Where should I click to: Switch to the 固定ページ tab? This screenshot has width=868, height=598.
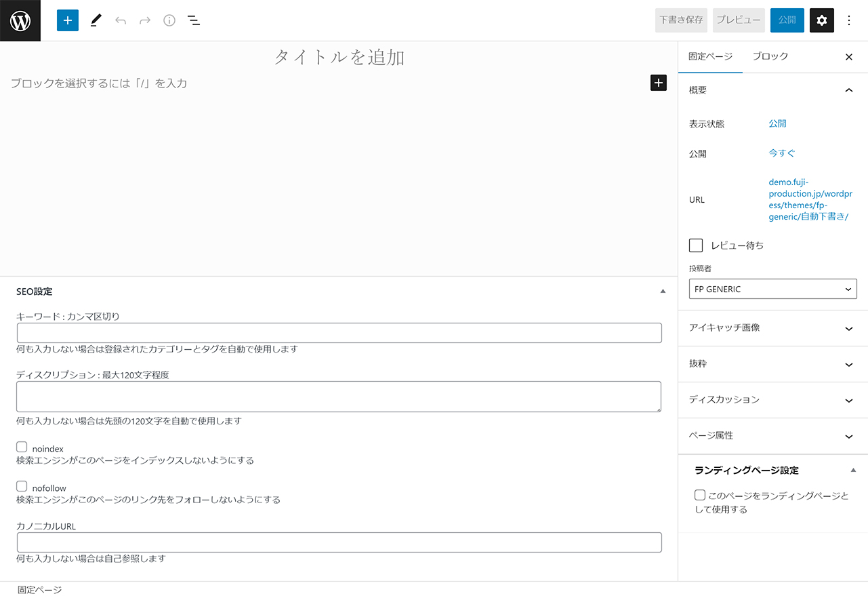coord(710,57)
